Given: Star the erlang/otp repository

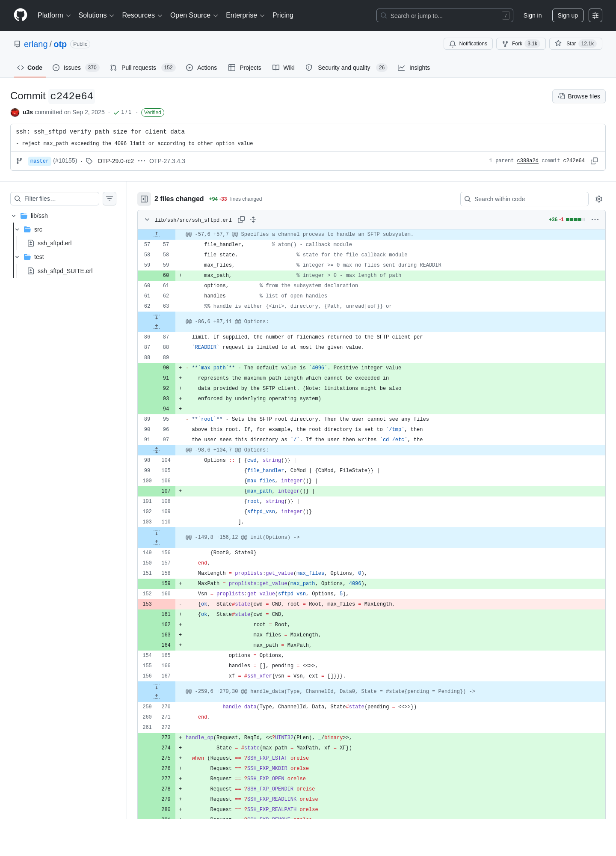Looking at the screenshot, I should [x=575, y=44].
